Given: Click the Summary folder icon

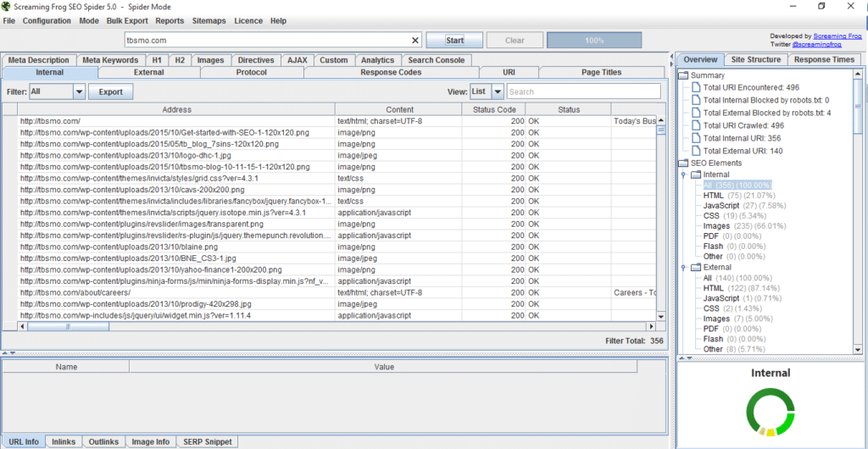Looking at the screenshot, I should 684,75.
